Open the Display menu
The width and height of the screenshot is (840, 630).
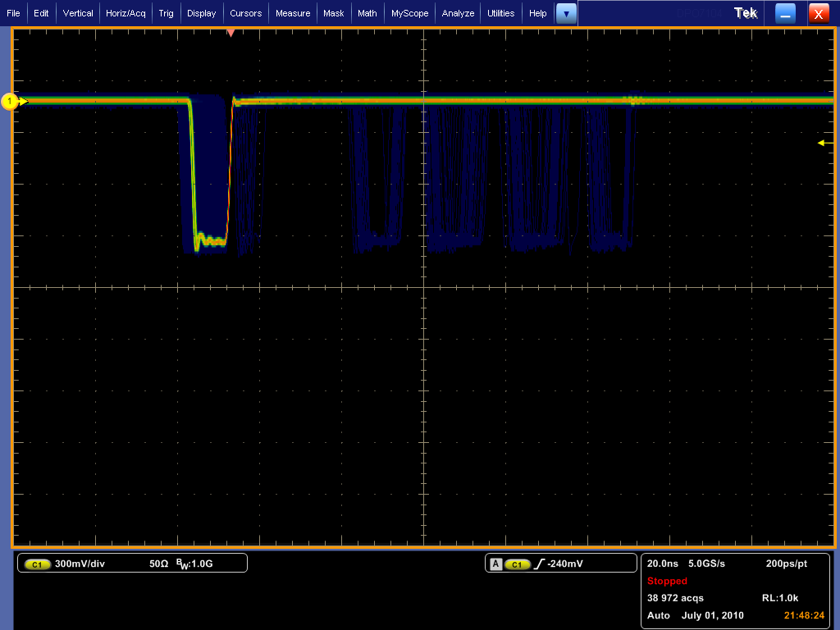[202, 13]
